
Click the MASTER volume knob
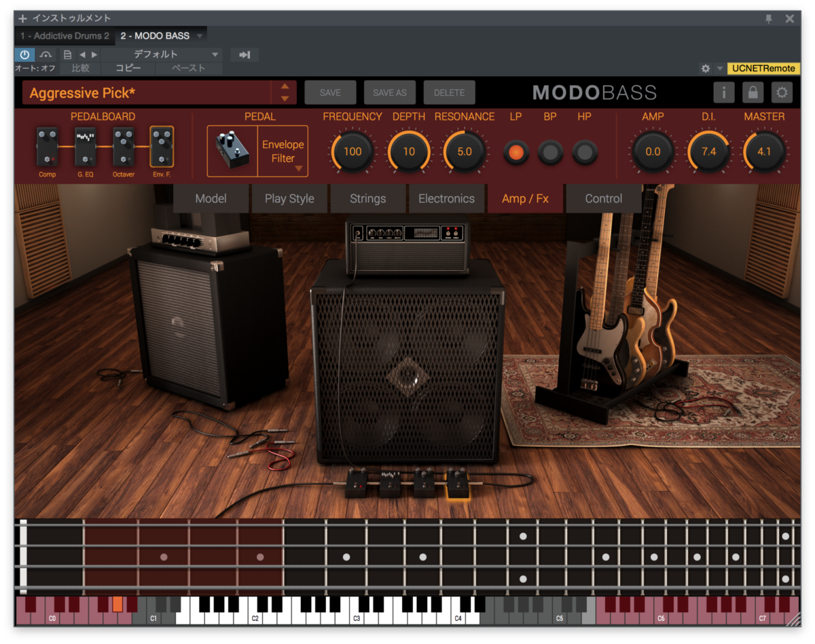click(765, 151)
